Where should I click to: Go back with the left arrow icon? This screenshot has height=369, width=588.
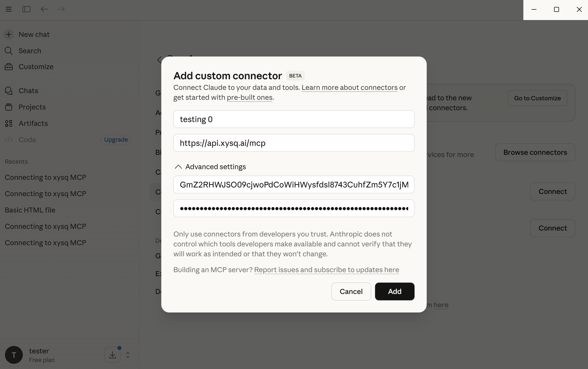[x=44, y=9]
